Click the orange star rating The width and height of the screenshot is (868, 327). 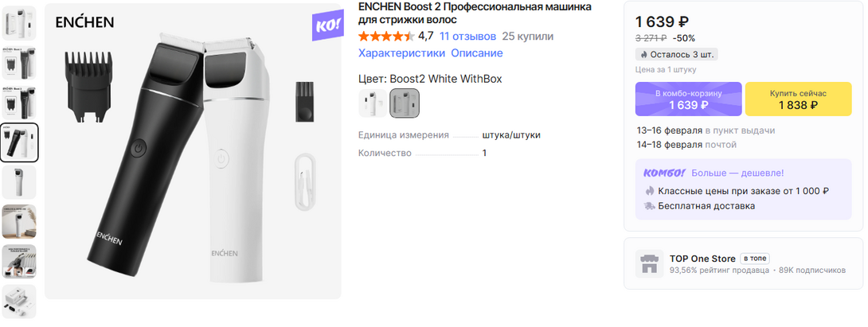click(x=386, y=36)
